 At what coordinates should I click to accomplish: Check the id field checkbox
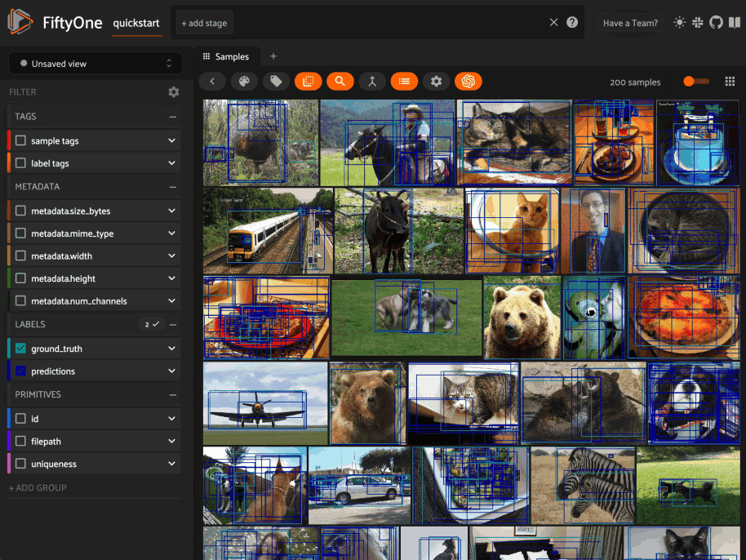pyautogui.click(x=20, y=418)
